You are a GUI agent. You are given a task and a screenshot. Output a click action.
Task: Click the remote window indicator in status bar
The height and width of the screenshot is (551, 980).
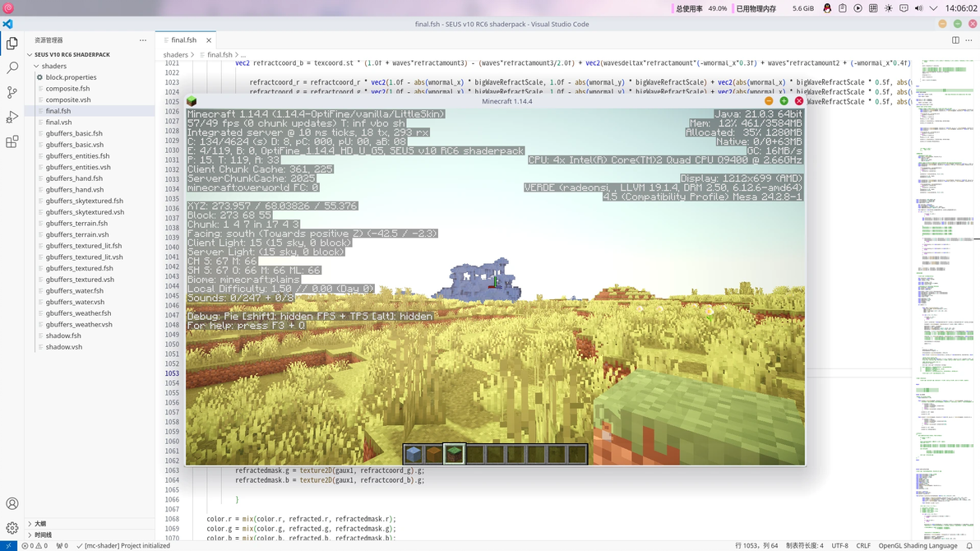pyautogui.click(x=8, y=545)
